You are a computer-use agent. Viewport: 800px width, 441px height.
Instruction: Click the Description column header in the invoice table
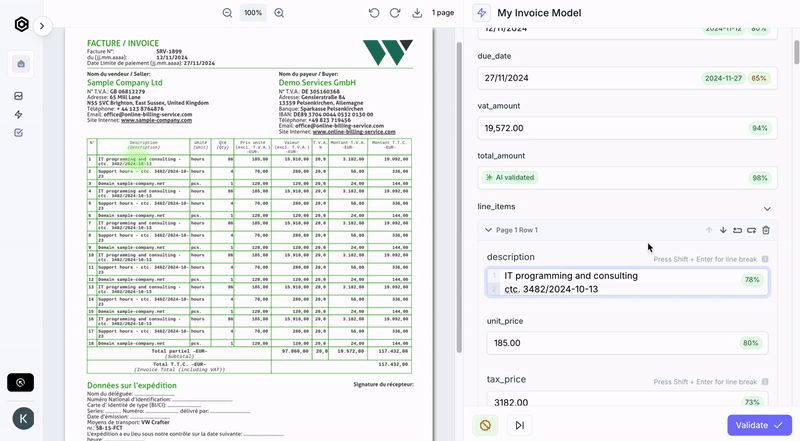pyautogui.click(x=143, y=145)
